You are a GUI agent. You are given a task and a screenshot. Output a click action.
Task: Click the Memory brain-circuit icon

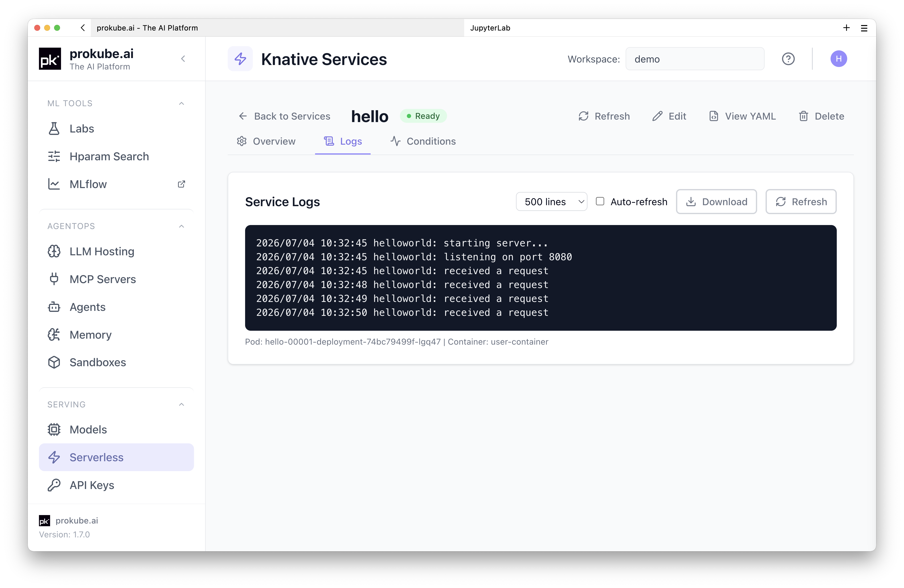pos(54,335)
